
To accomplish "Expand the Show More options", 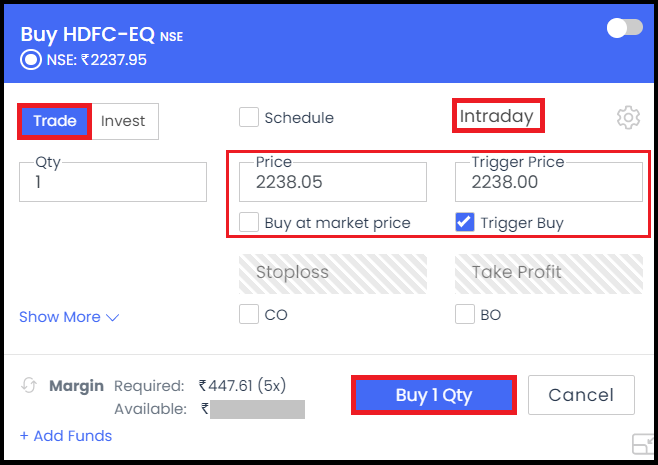I will tap(69, 317).
